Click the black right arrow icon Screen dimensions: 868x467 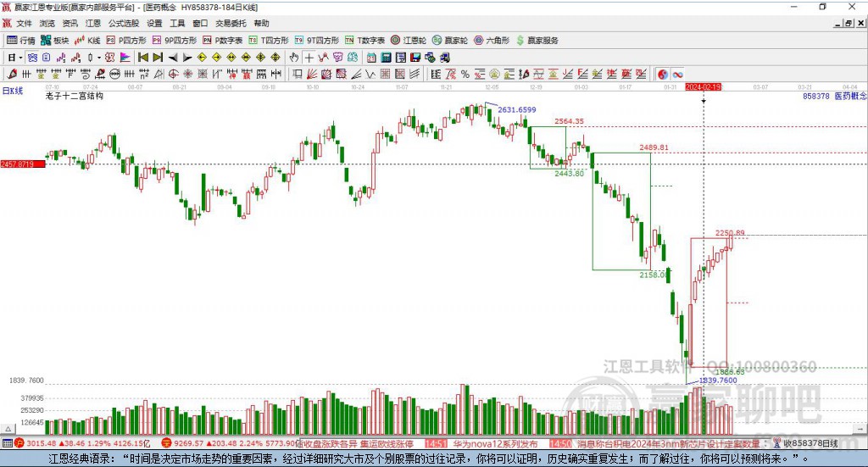click(187, 58)
